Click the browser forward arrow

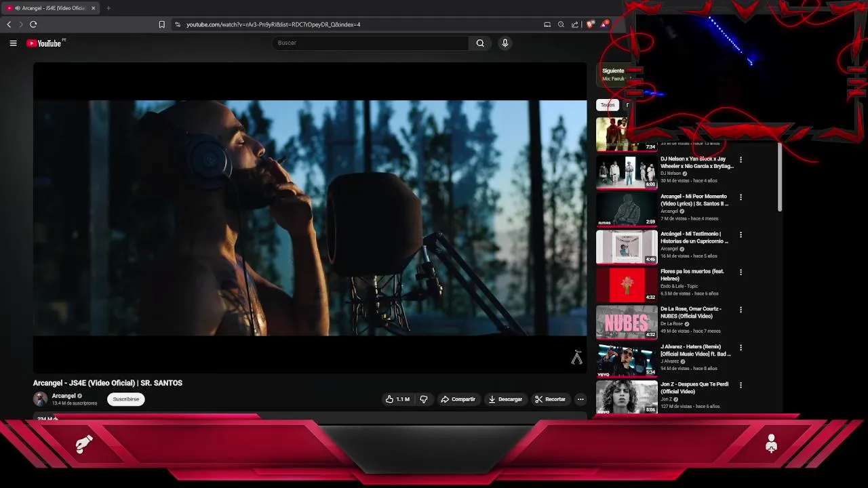pyautogui.click(x=20, y=24)
